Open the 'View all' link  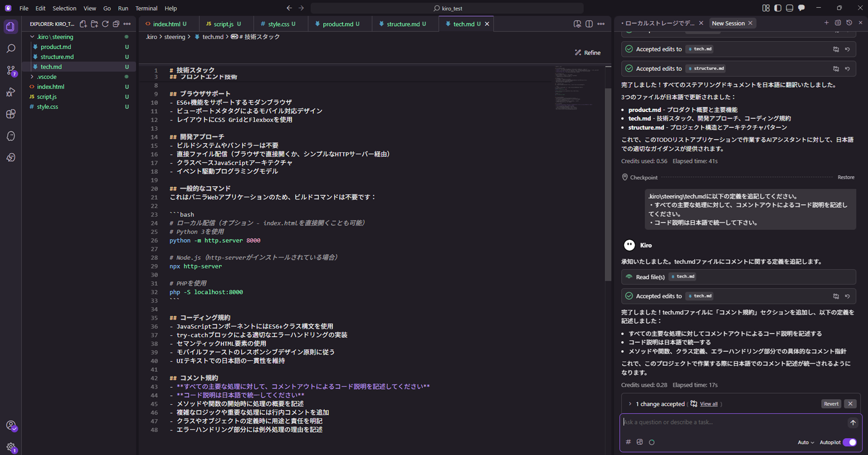708,403
